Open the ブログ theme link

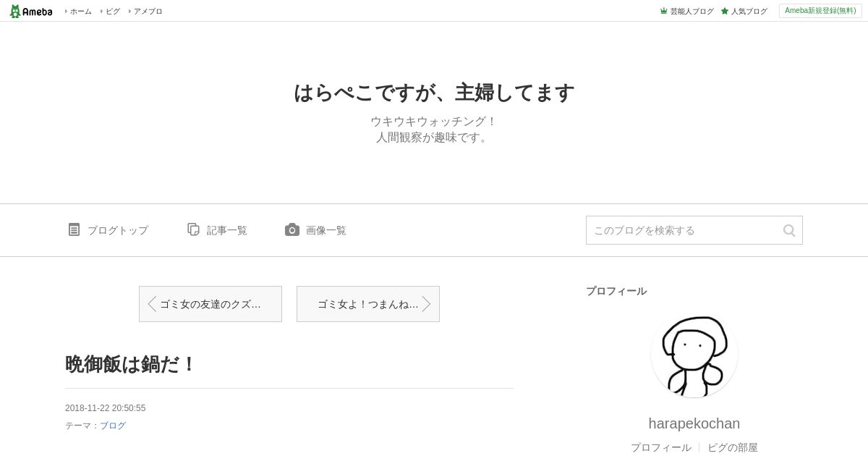coord(113,426)
